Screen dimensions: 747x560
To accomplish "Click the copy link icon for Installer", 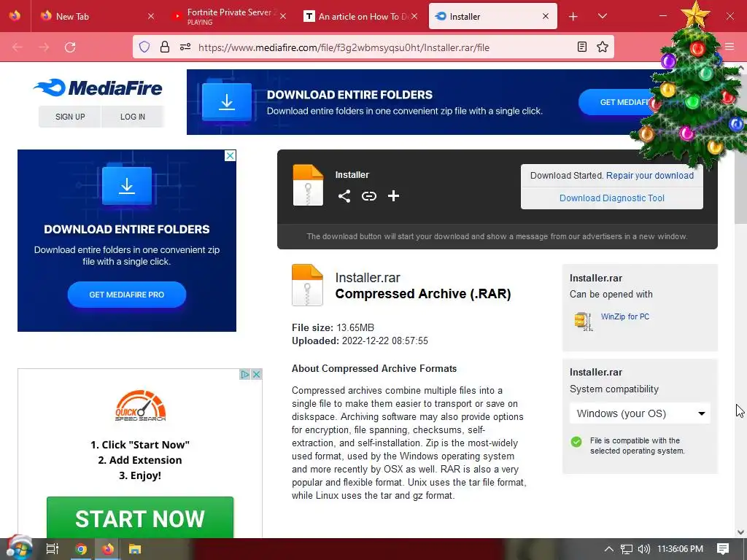I will [368, 196].
